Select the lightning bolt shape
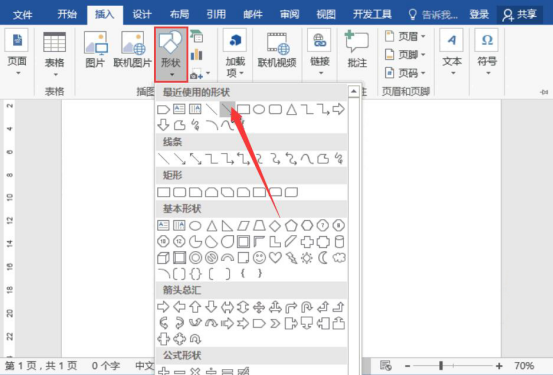The height and width of the screenshot is (375, 553). [291, 258]
